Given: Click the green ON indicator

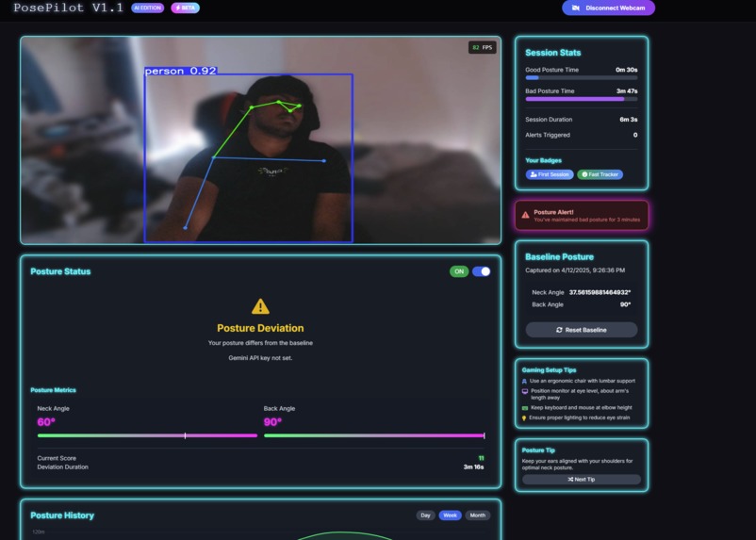Looking at the screenshot, I should coord(459,271).
